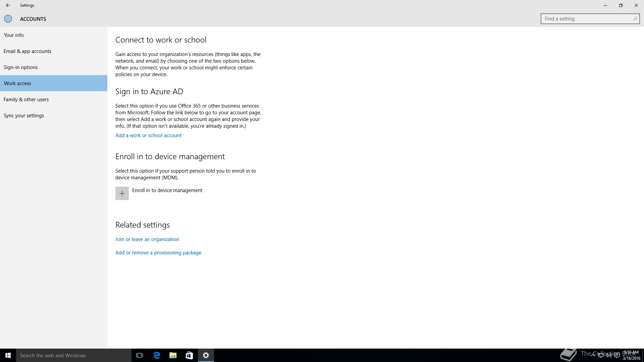This screenshot has height=362, width=644.
Task: Launch Microsoft Edge from taskbar
Action: click(x=157, y=355)
